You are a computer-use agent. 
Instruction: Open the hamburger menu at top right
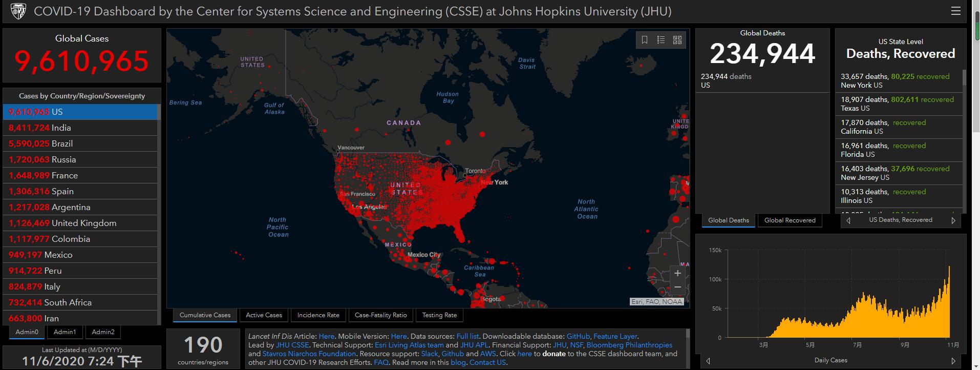pos(955,11)
